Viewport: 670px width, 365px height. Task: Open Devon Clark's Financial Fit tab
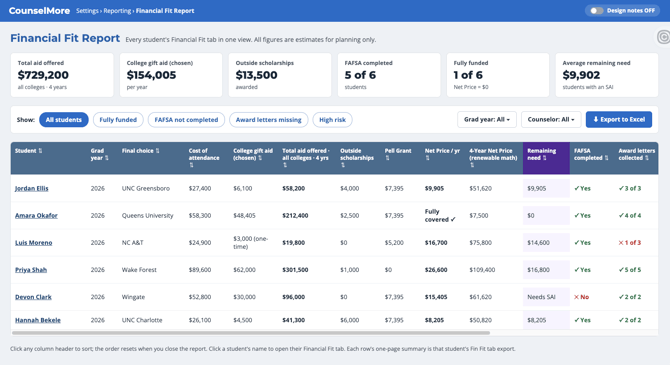(x=33, y=297)
